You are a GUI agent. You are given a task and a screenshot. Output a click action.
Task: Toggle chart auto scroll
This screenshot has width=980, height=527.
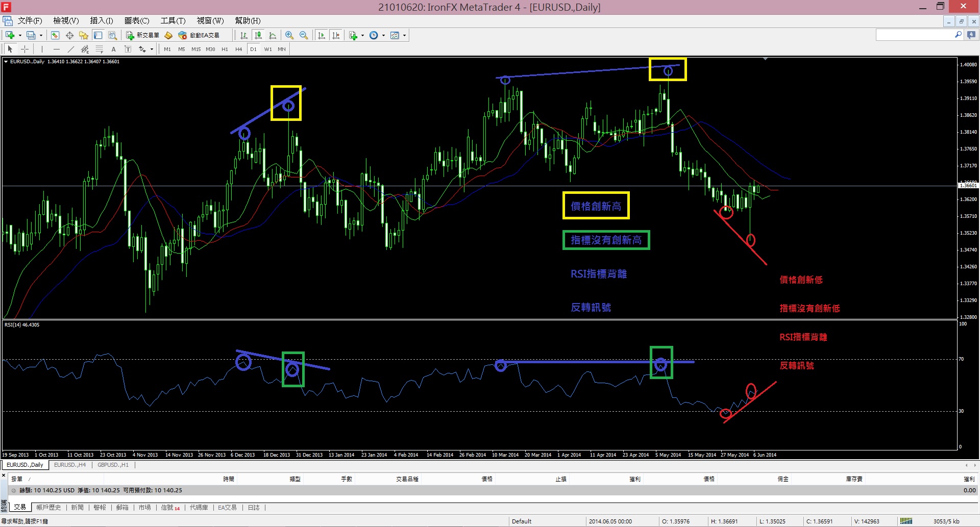(x=321, y=35)
